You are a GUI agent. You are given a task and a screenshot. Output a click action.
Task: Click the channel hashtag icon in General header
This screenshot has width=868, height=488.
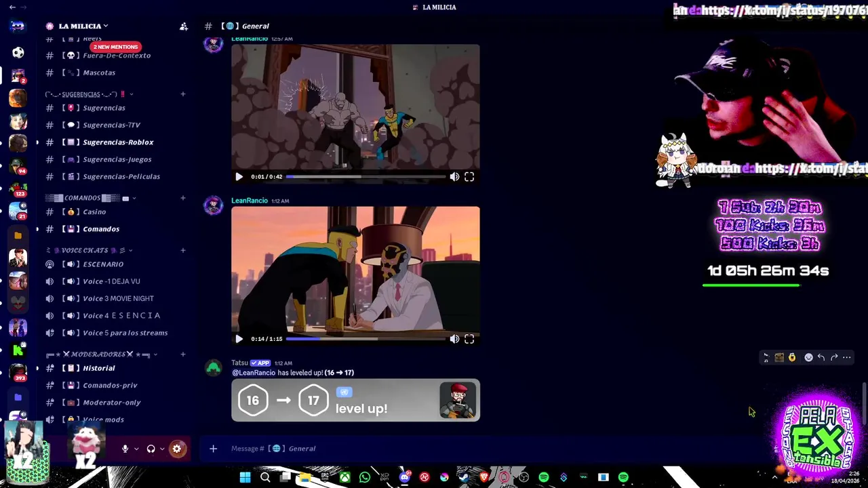(x=208, y=26)
